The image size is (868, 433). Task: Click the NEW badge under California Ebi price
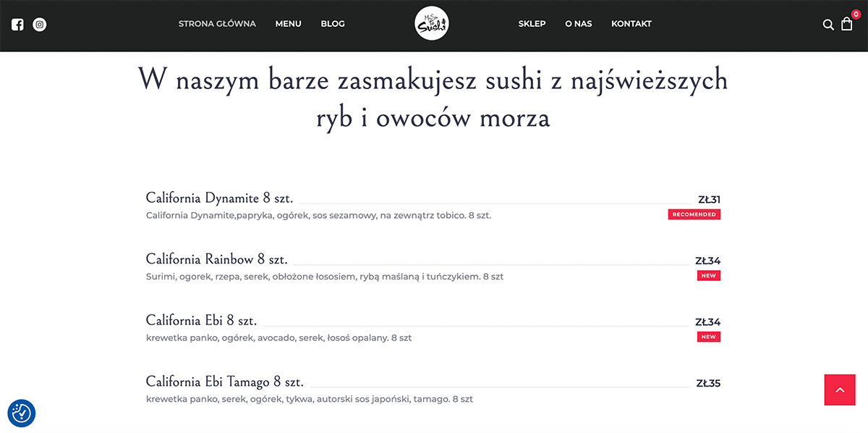point(709,337)
